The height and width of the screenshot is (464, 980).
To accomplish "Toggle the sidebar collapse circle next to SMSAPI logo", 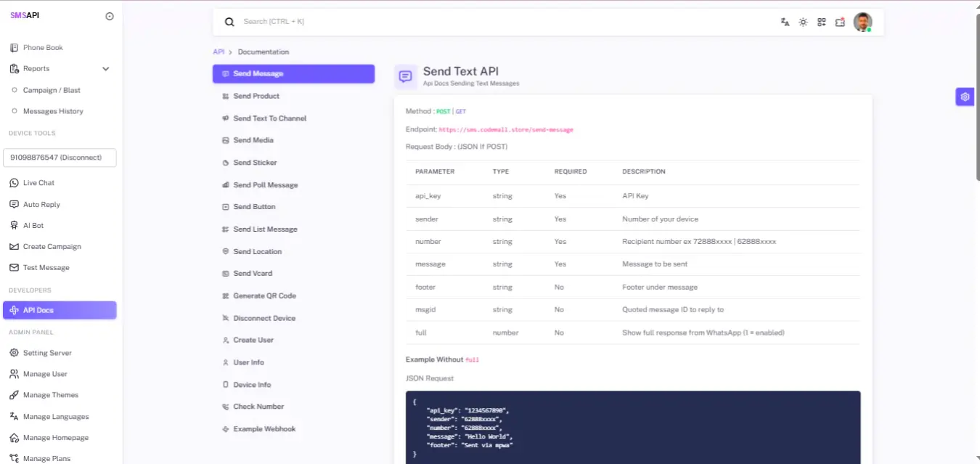I will pos(110,16).
